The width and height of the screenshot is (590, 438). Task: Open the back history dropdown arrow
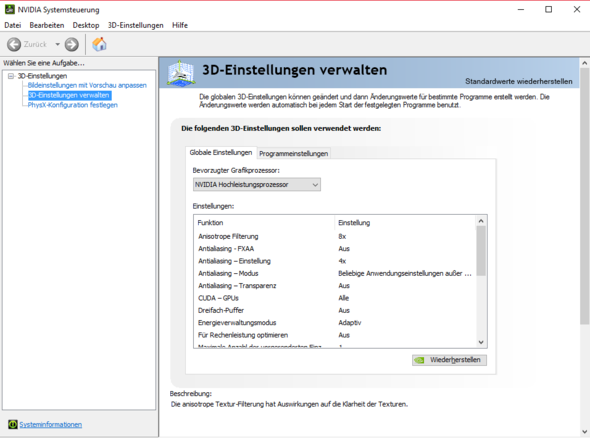pos(58,44)
